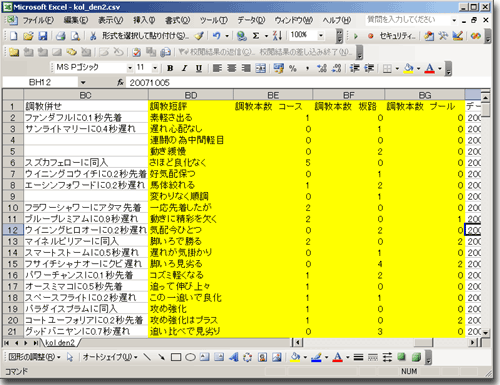Image resolution: width=500 pixels, height=385 pixels.
Task: Select the kol_den2 sheet tab
Action: [60, 342]
